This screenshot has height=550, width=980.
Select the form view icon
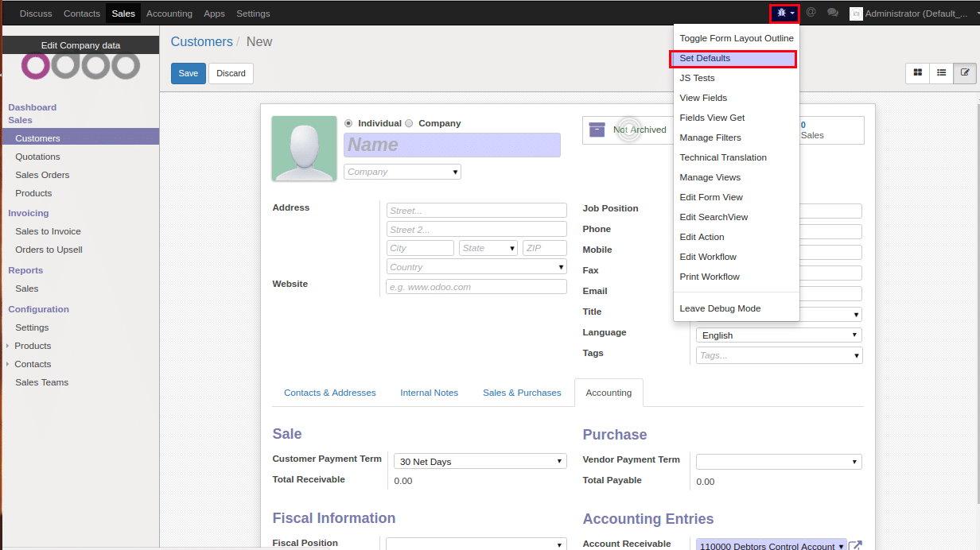click(x=966, y=72)
